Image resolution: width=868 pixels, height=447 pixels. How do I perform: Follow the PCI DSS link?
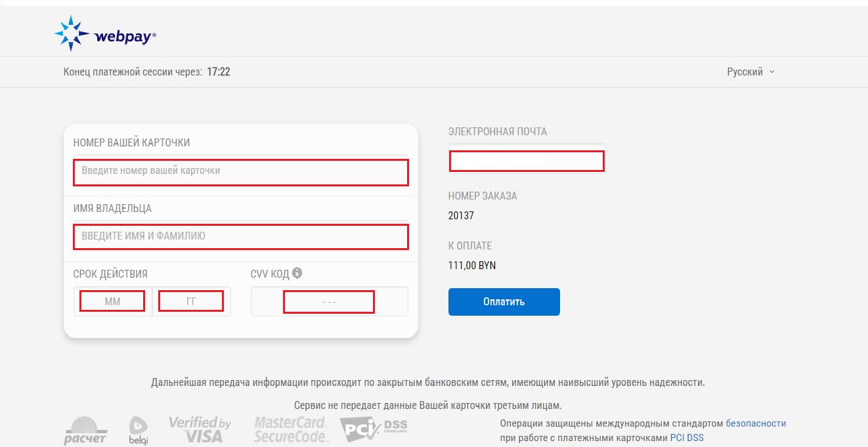pos(687,437)
